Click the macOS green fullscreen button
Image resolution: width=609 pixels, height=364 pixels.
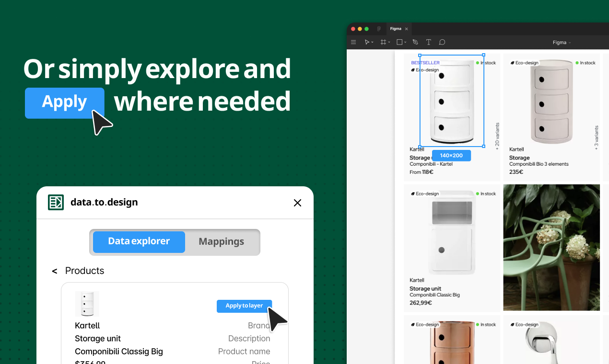coord(367,29)
